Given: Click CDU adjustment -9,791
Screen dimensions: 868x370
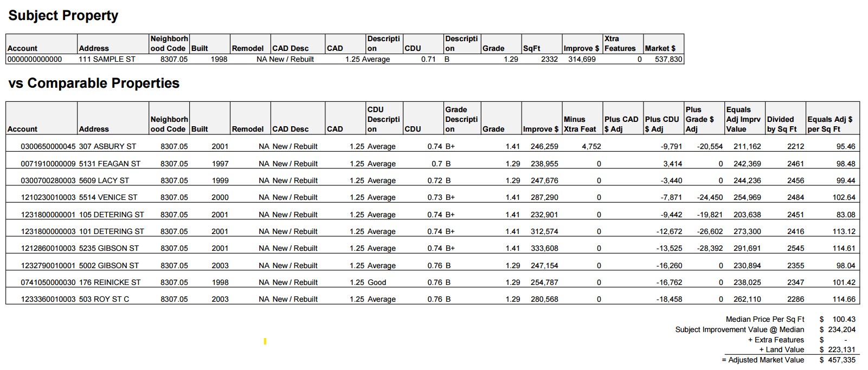Looking at the screenshot, I should point(671,146).
